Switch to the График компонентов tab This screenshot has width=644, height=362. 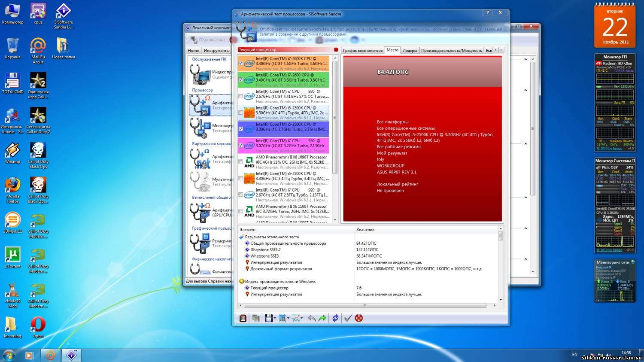tap(363, 51)
